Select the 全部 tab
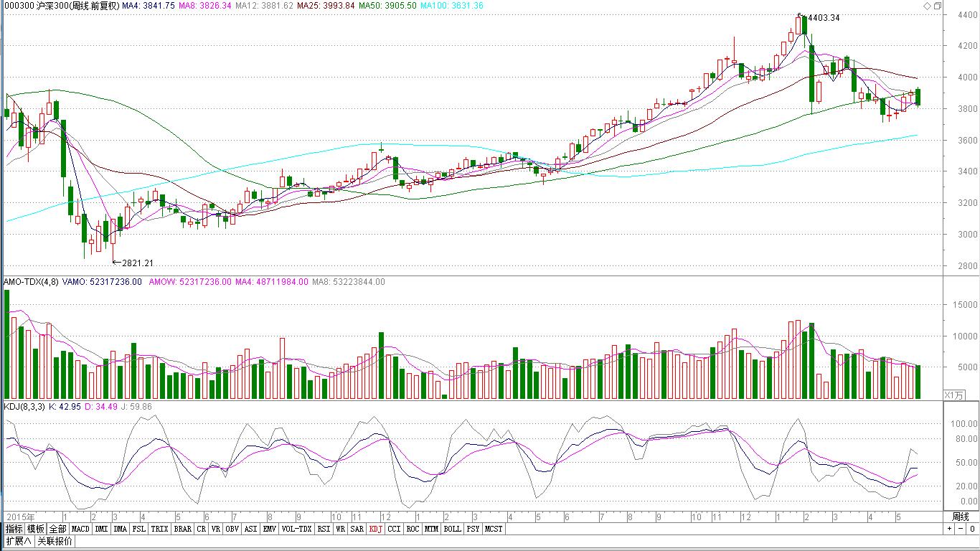 coord(58,529)
